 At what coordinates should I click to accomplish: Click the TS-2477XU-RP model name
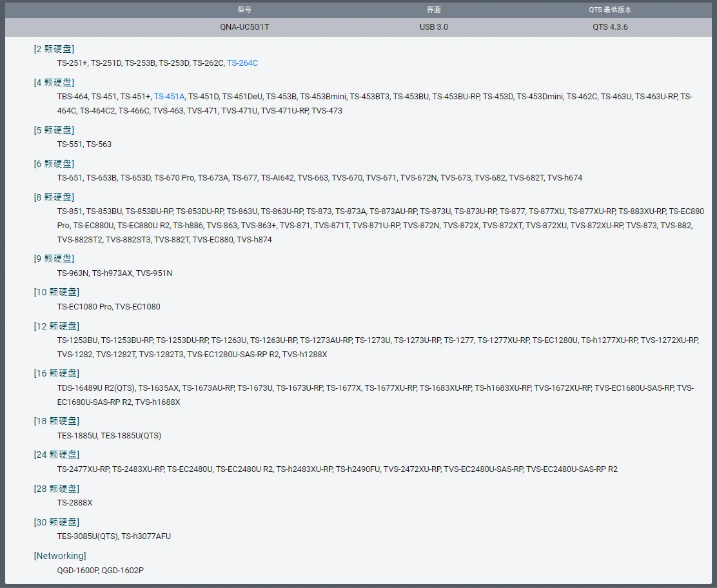pos(83,469)
